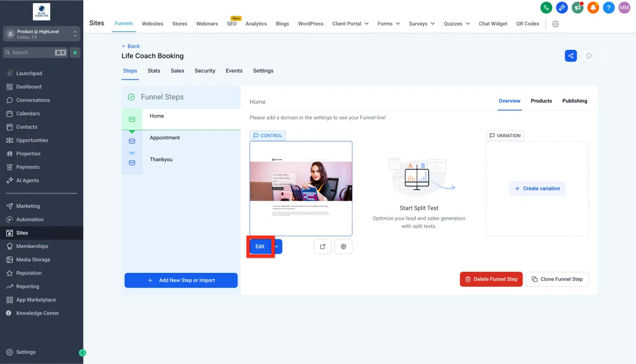Click the green phone call icon

pyautogui.click(x=546, y=8)
